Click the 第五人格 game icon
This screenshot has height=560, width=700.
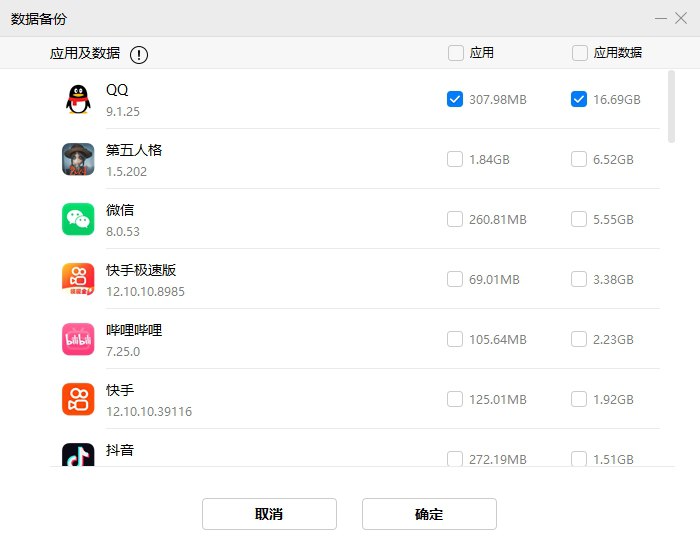tap(78, 159)
